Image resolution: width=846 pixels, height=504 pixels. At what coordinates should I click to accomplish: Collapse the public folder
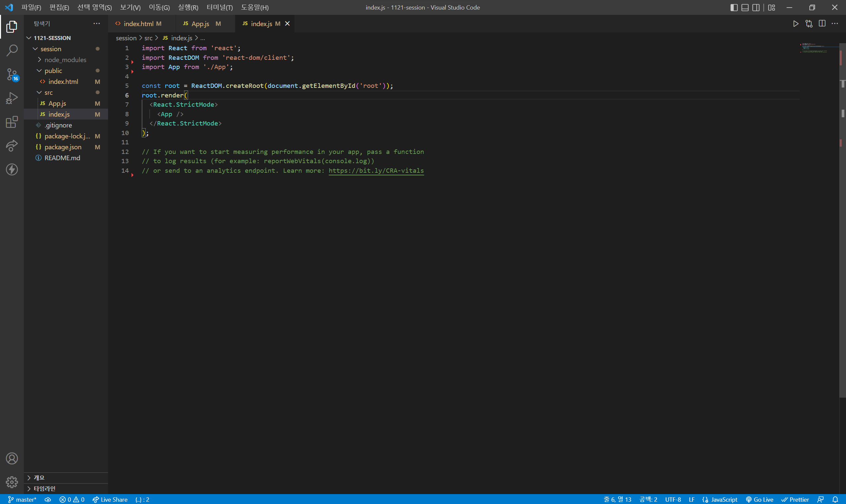tap(53, 71)
